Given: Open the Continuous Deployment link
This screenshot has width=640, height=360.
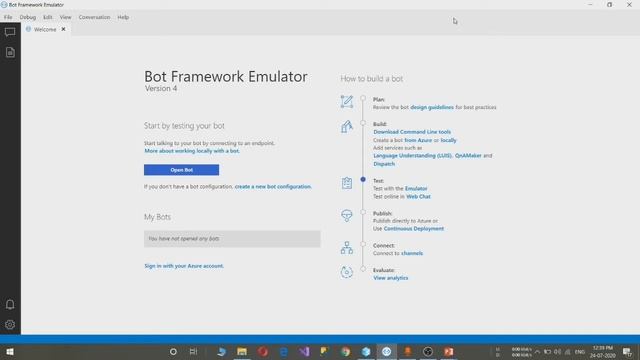Looking at the screenshot, I should tap(413, 229).
